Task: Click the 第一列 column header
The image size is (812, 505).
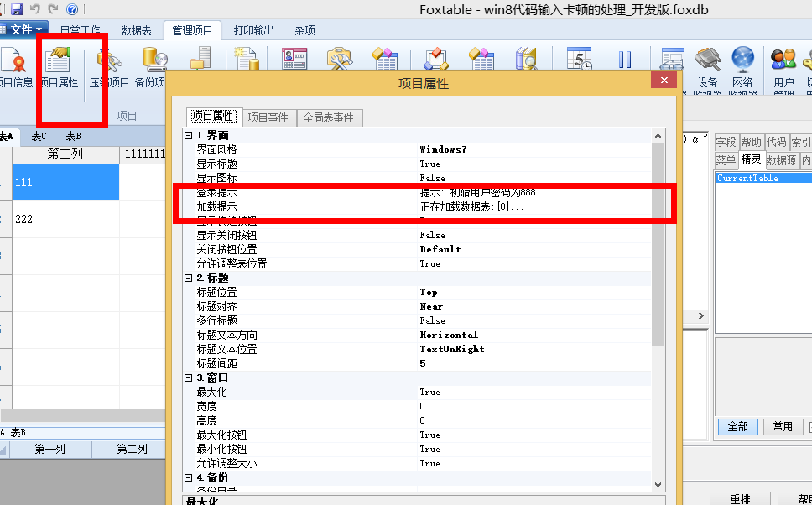Action: pos(49,449)
